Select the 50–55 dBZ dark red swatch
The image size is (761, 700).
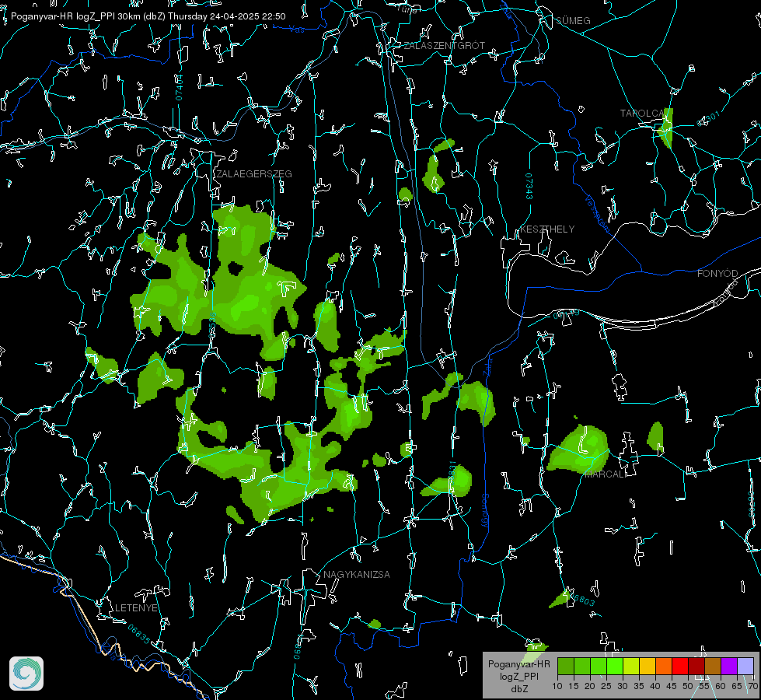696,666
